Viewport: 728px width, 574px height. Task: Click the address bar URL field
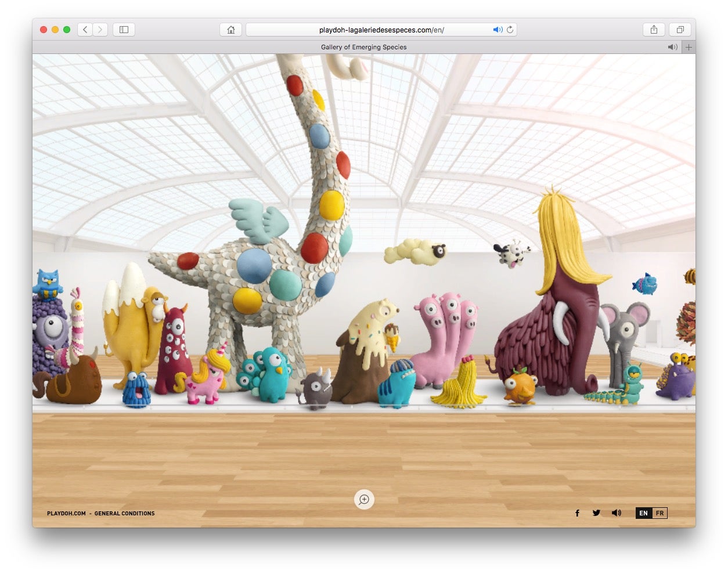pos(381,30)
